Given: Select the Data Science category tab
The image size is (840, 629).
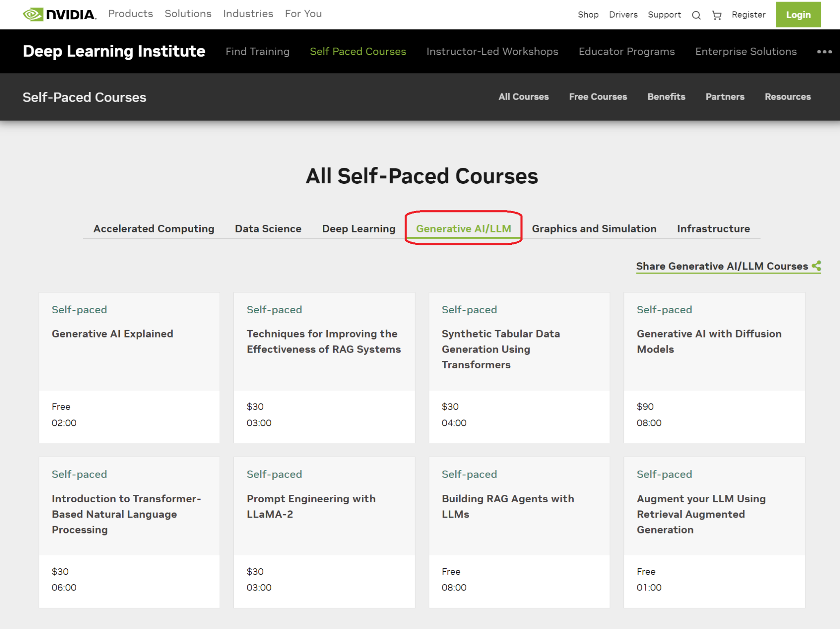Looking at the screenshot, I should 268,228.
